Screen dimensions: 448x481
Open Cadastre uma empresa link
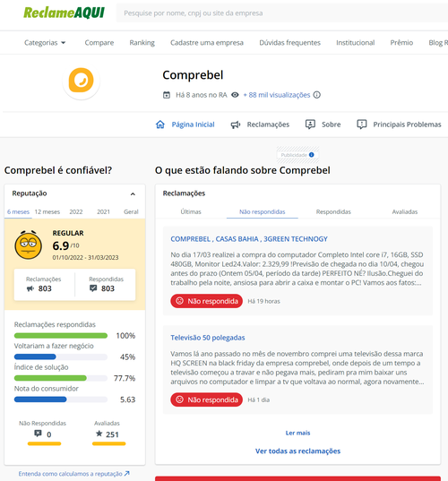207,43
